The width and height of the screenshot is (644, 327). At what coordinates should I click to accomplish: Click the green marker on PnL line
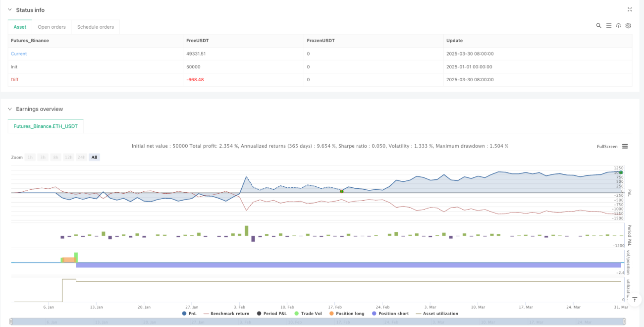pyautogui.click(x=342, y=191)
